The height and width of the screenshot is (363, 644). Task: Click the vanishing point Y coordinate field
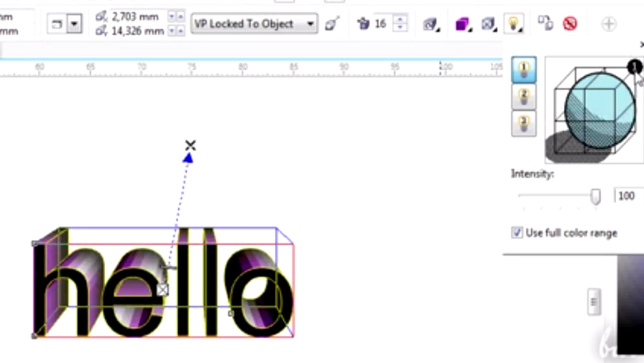pyautogui.click(x=137, y=31)
